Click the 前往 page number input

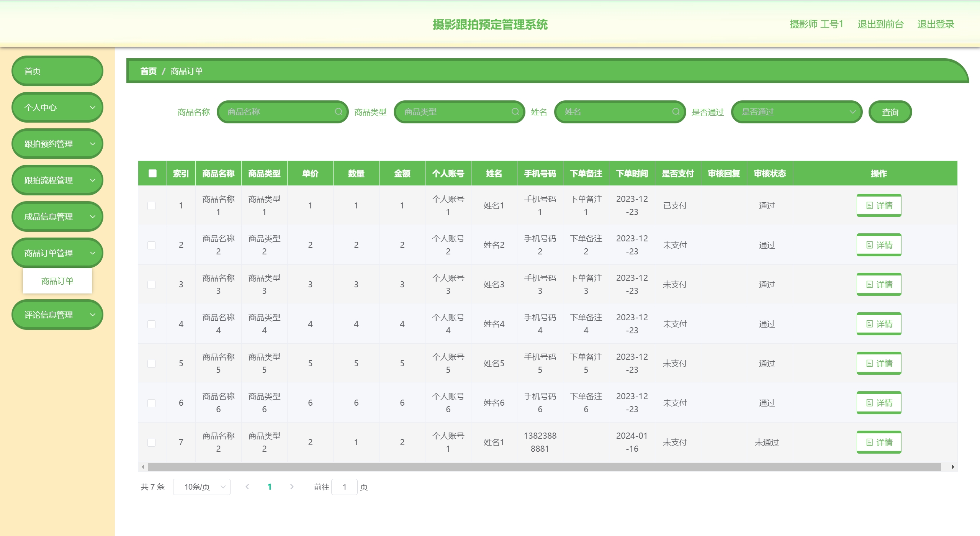[x=344, y=487]
